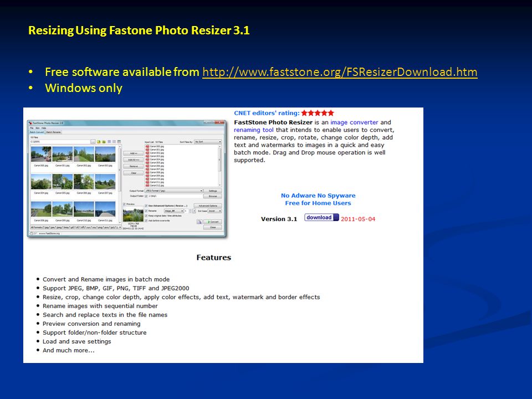The width and height of the screenshot is (532, 399).
Task: Open the 'Sort Files By' dropdown
Action: (208, 142)
